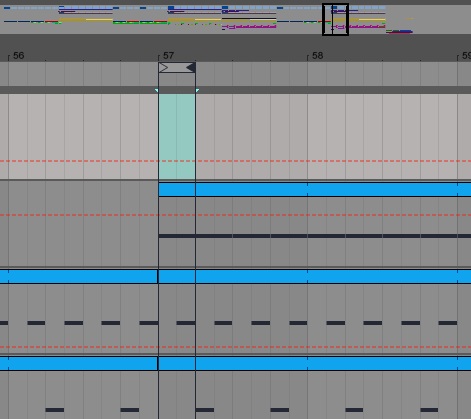Click bar number 58 in the time ruler
Screen dimensions: 471x419
[318, 56]
